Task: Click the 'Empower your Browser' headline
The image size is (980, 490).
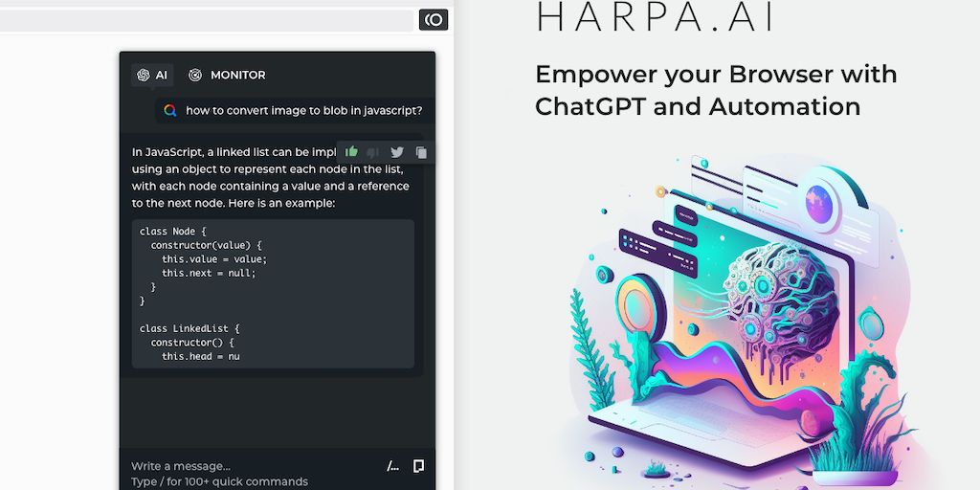Action: pyautogui.click(x=715, y=90)
